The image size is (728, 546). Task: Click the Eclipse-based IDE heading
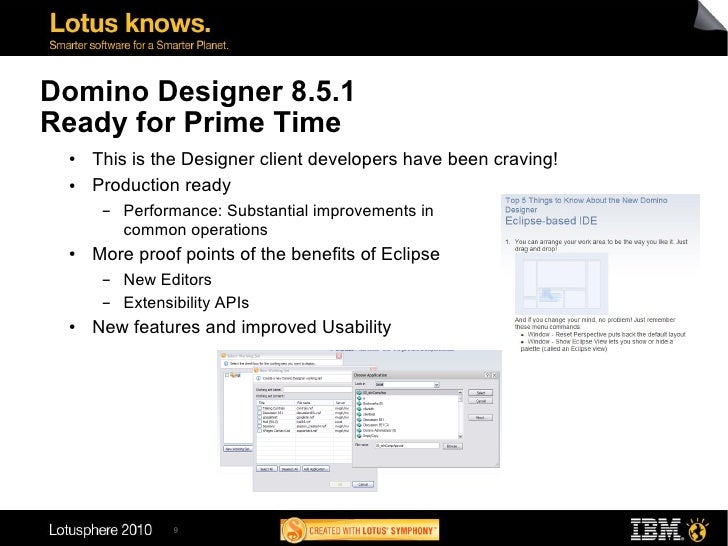[551, 221]
